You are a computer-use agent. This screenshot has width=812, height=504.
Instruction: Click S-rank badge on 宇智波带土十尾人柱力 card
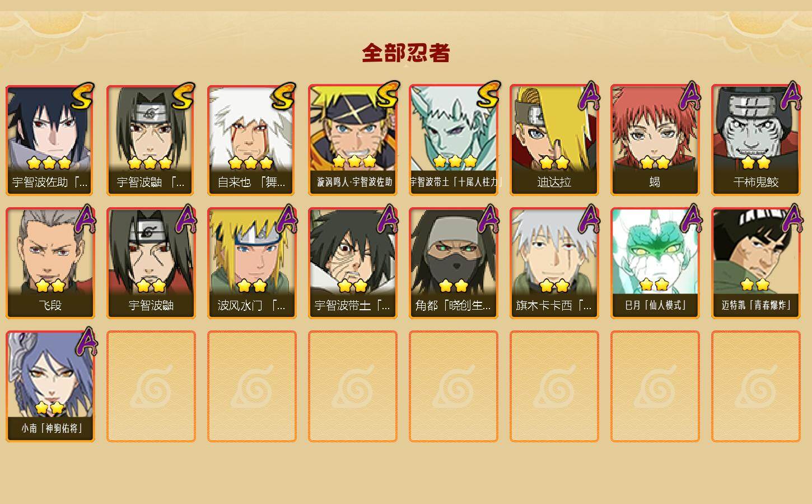tap(488, 96)
